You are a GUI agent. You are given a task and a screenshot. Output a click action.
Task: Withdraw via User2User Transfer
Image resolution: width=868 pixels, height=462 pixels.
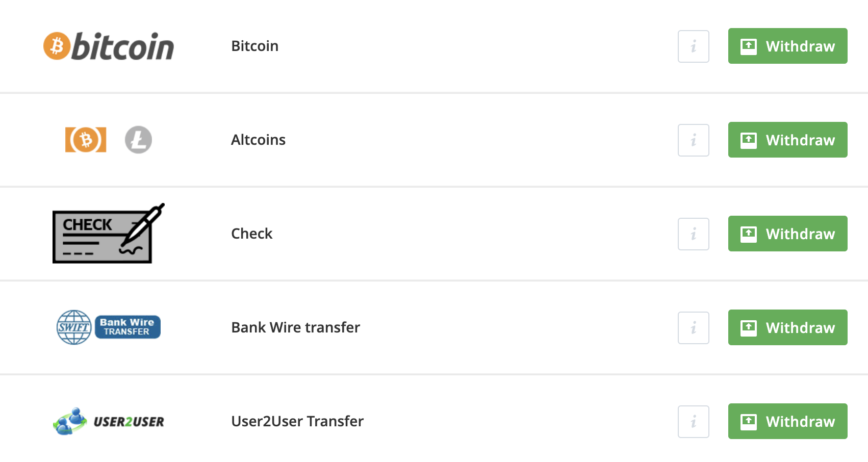pyautogui.click(x=787, y=421)
